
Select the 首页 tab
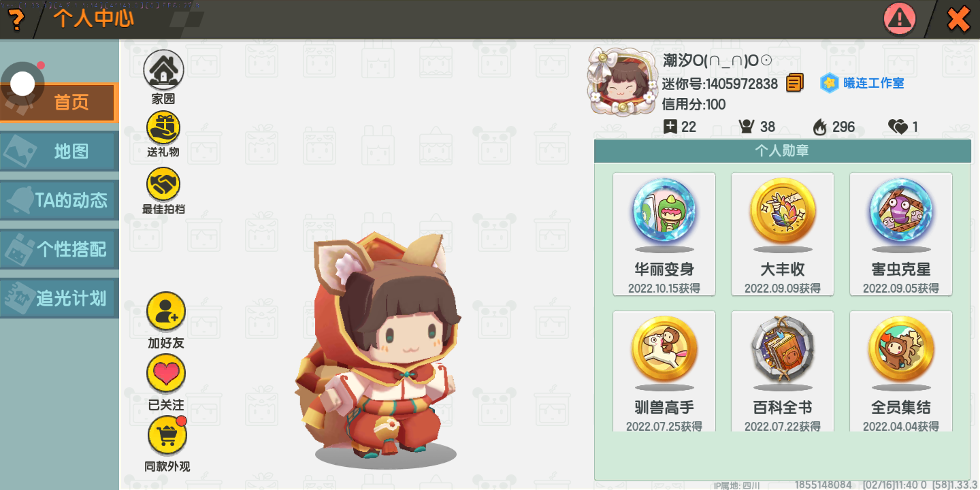point(59,103)
